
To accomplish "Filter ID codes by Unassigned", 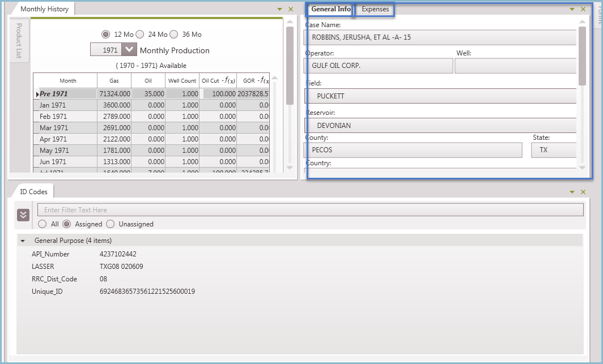I will 111,224.
